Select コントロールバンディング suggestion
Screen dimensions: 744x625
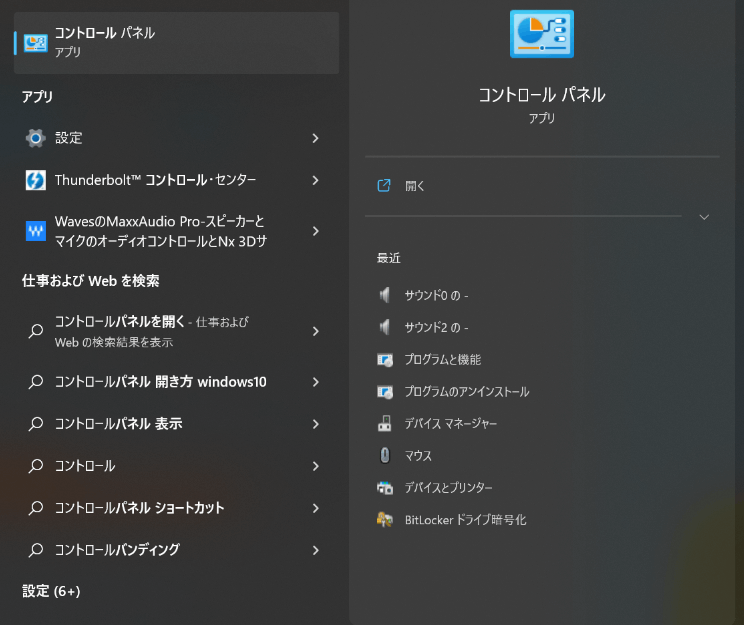point(177,550)
